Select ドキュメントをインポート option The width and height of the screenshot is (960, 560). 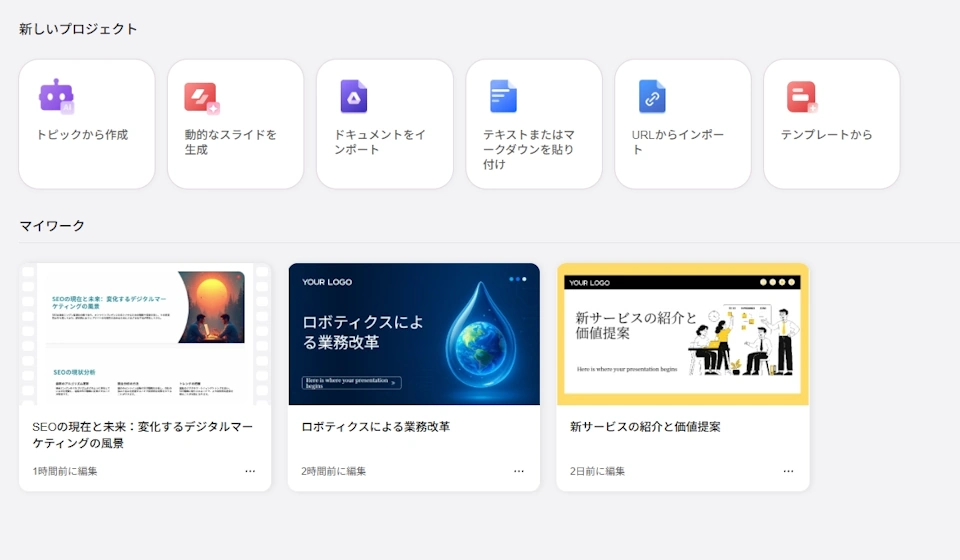coord(380,142)
